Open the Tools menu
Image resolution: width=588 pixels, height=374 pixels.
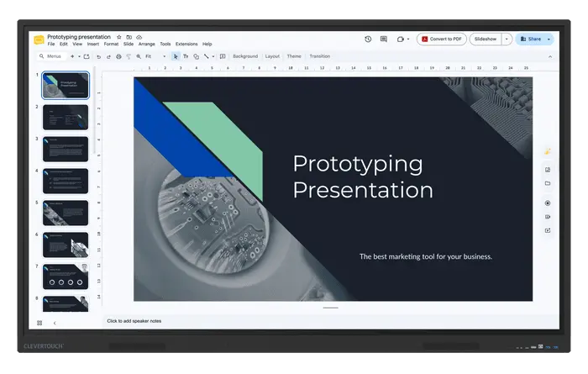click(165, 45)
